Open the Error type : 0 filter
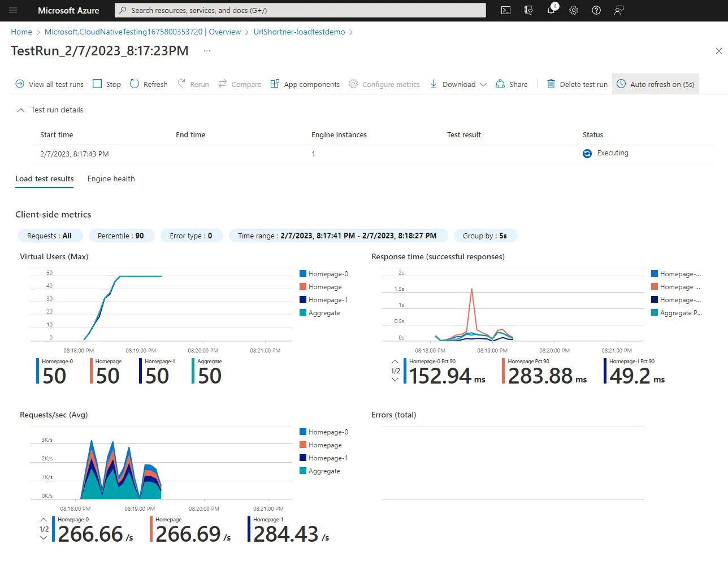728x566 pixels. click(192, 236)
